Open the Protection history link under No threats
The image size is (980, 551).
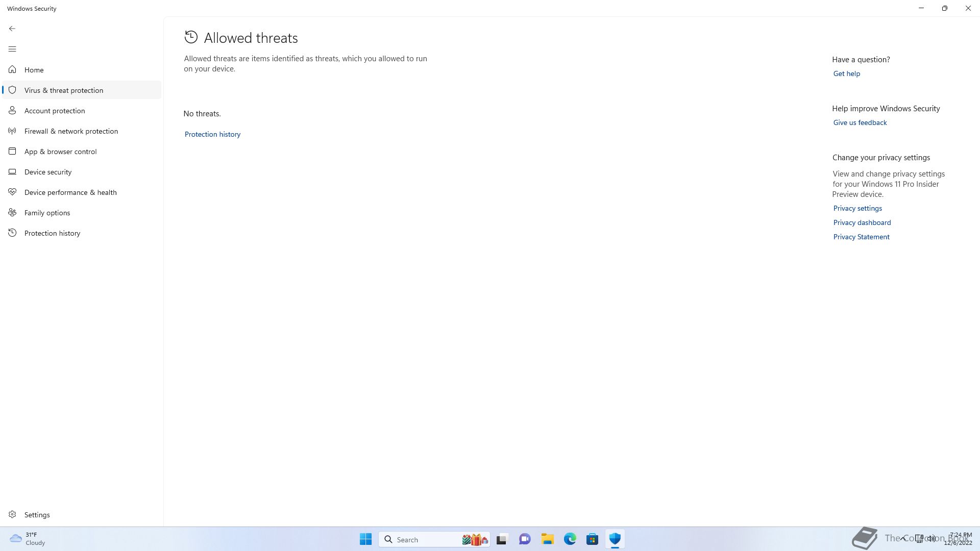click(x=212, y=134)
